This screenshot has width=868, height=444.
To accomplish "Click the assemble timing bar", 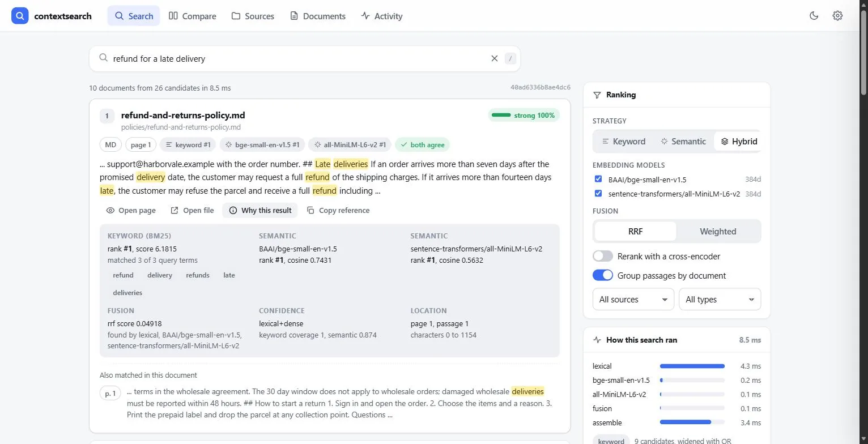I will click(692, 422).
